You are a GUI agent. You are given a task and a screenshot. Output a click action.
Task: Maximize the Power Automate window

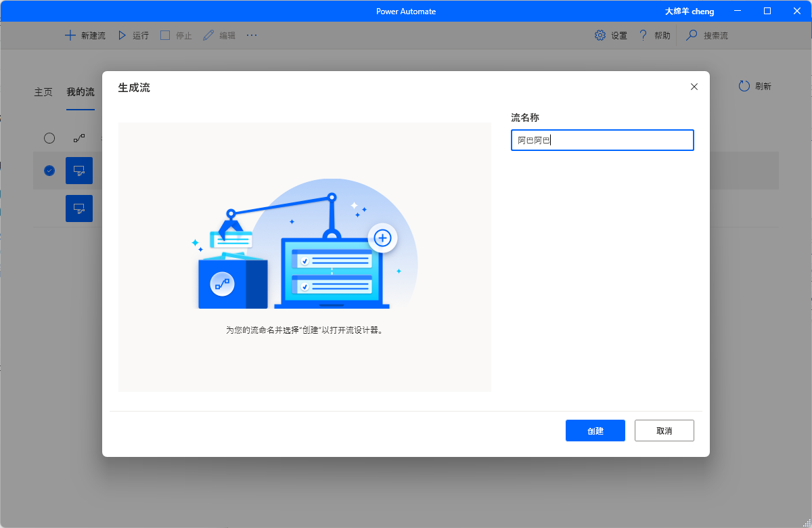click(x=767, y=11)
